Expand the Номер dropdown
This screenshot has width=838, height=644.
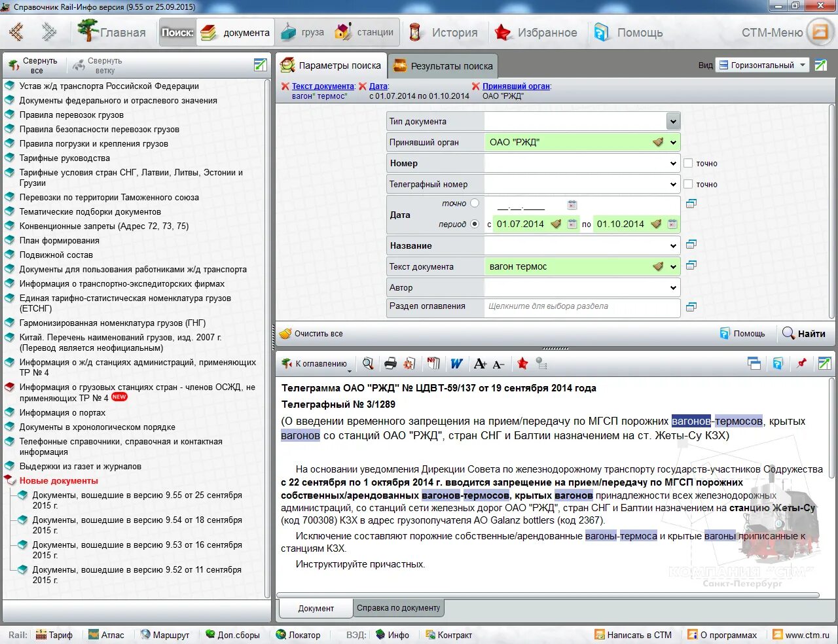673,163
